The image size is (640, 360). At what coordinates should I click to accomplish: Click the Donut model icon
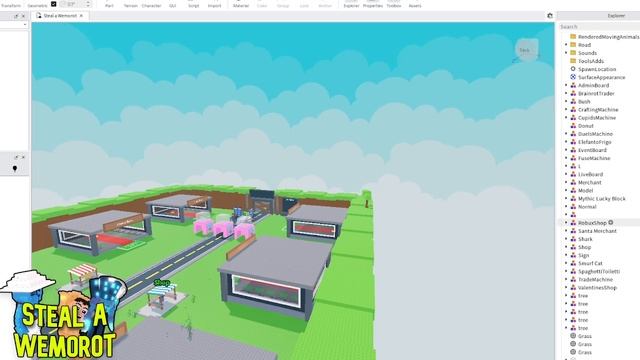pos(573,126)
